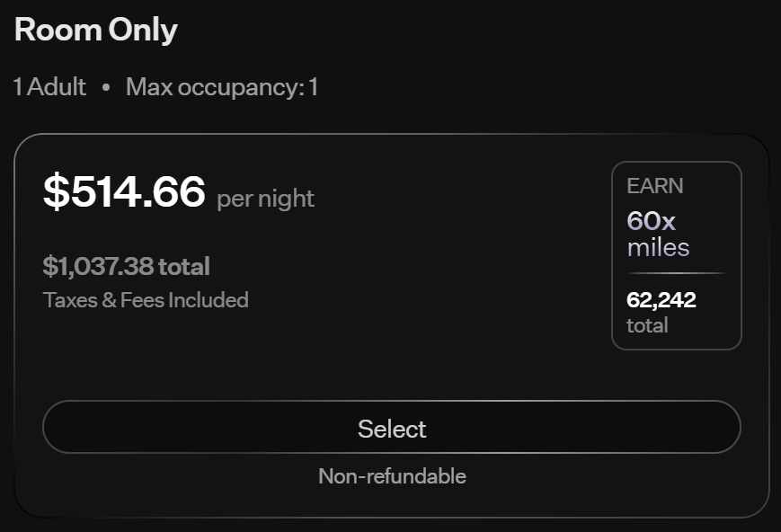This screenshot has height=532, width=781.
Task: Click the EARN label
Action: pyautogui.click(x=655, y=186)
